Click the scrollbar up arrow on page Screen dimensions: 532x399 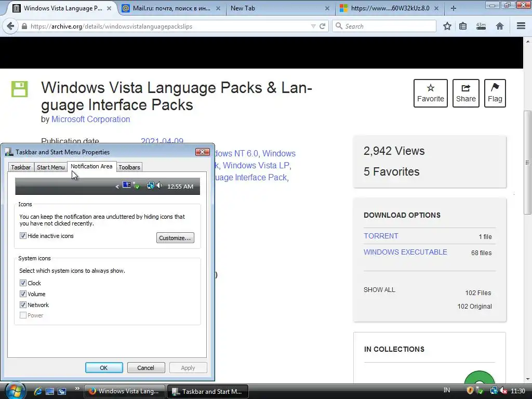(527, 42)
